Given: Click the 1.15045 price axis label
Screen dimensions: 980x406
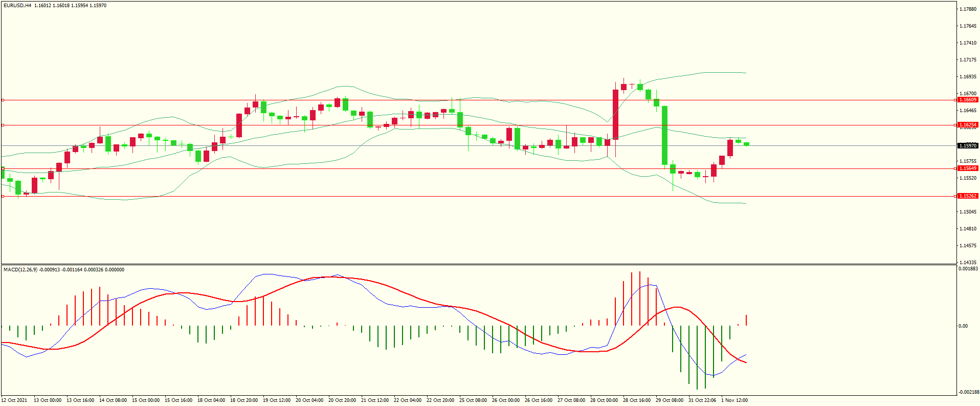Looking at the screenshot, I should (x=968, y=212).
